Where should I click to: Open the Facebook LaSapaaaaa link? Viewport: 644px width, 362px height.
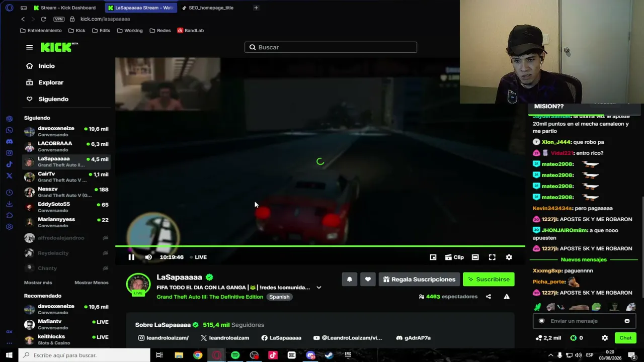click(x=281, y=338)
